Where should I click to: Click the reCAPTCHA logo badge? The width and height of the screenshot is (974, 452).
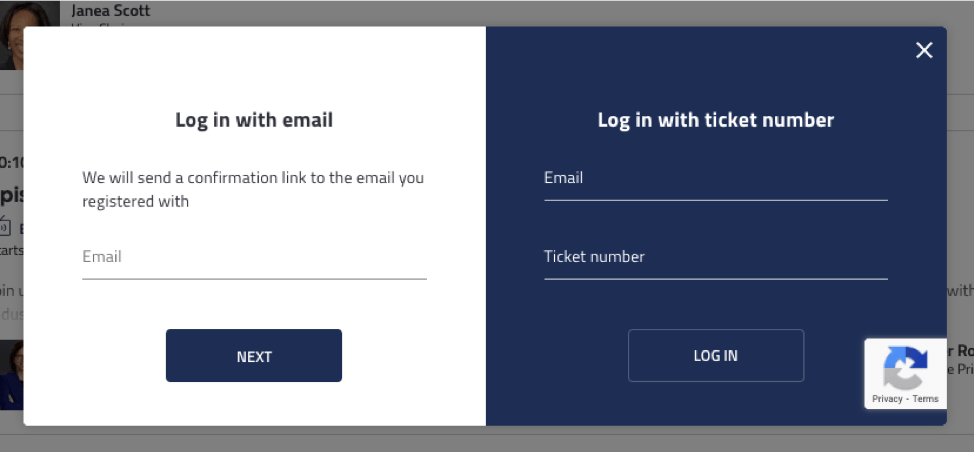[905, 367]
